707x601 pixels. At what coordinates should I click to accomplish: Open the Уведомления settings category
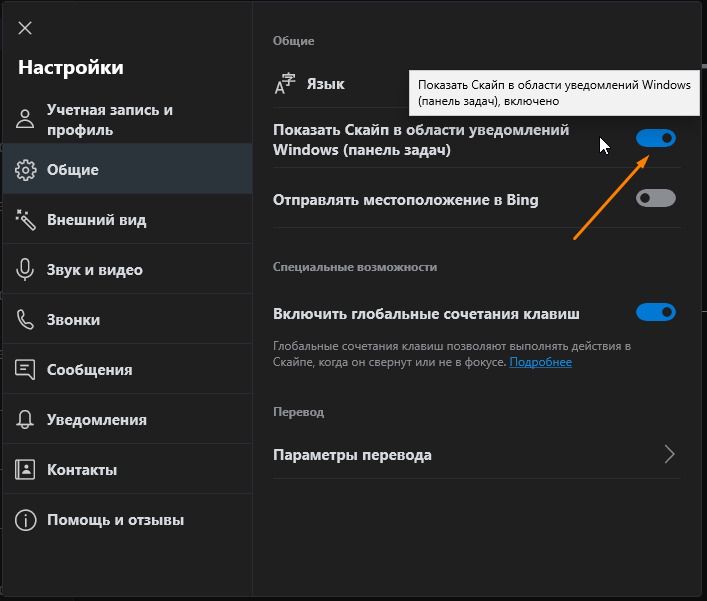click(x=128, y=419)
